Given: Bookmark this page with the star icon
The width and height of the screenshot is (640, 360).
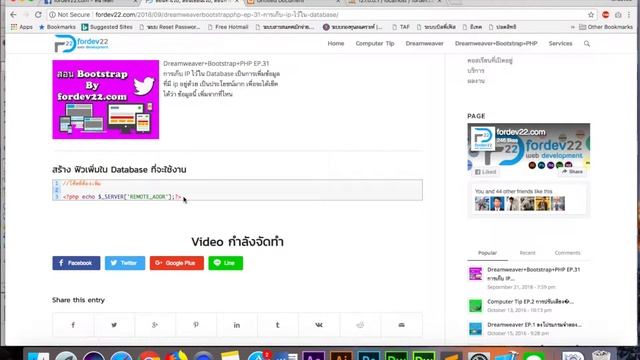Looking at the screenshot, I should [x=591, y=15].
